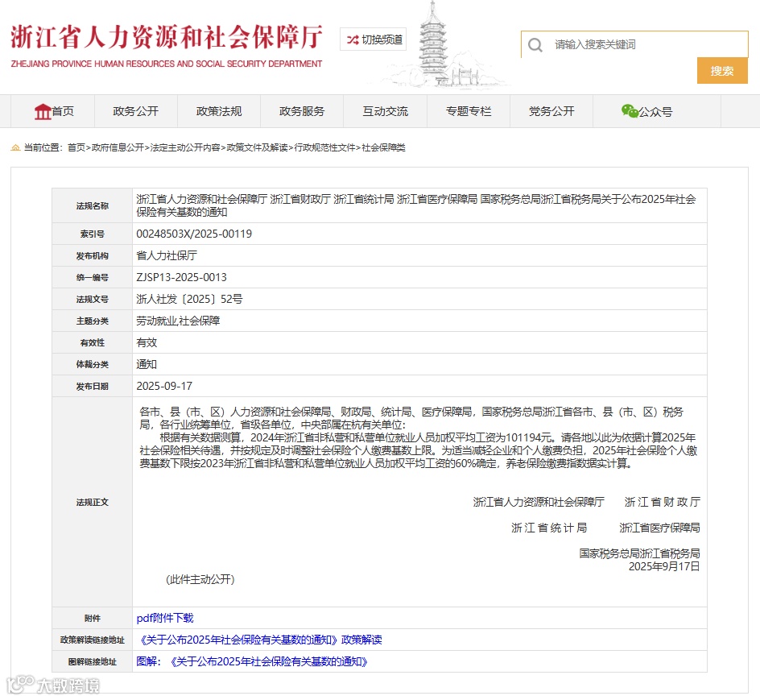Click 政府信息公开 in the breadcrumb
This screenshot has width=760, height=700.
pyautogui.click(x=118, y=147)
